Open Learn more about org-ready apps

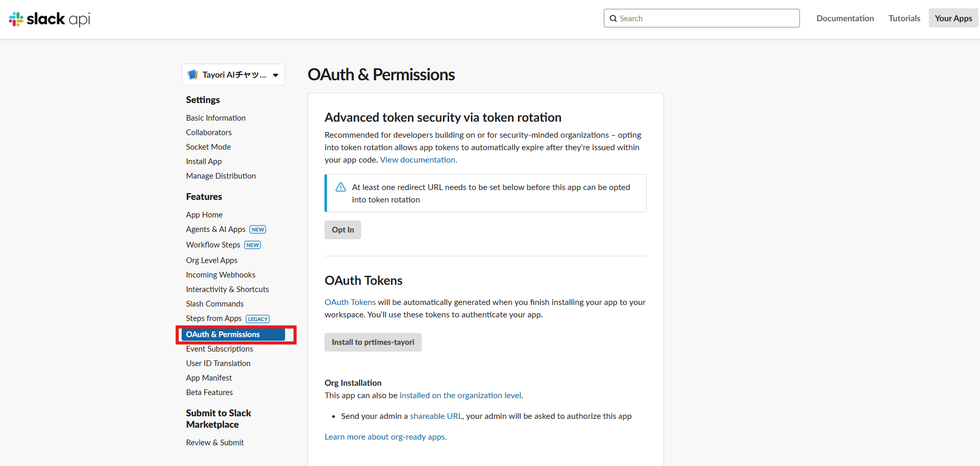(x=385, y=437)
